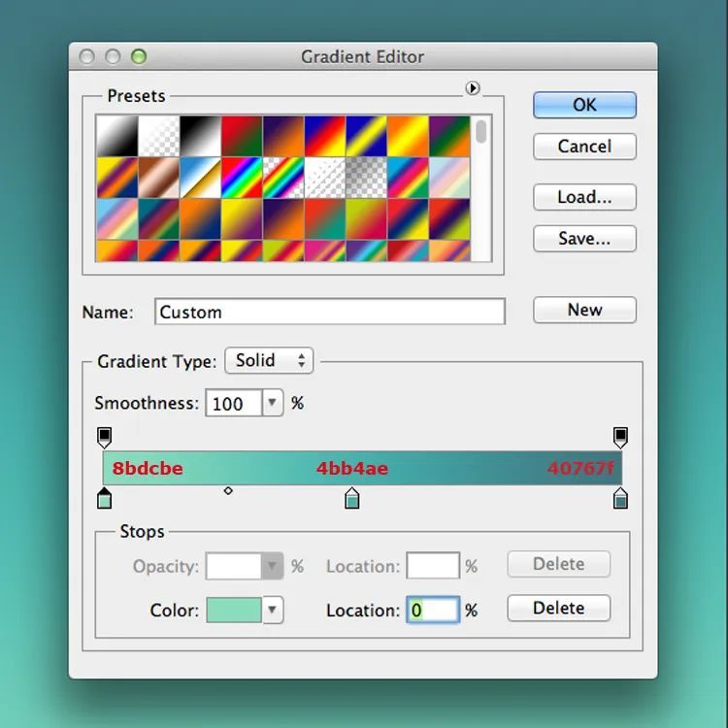Click the color midpoint diamond marker
This screenshot has height=728, width=728.
point(228,491)
